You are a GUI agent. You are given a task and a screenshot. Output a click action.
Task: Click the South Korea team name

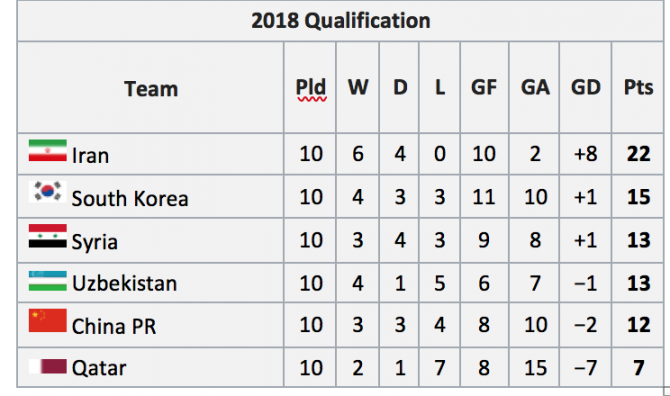click(130, 199)
